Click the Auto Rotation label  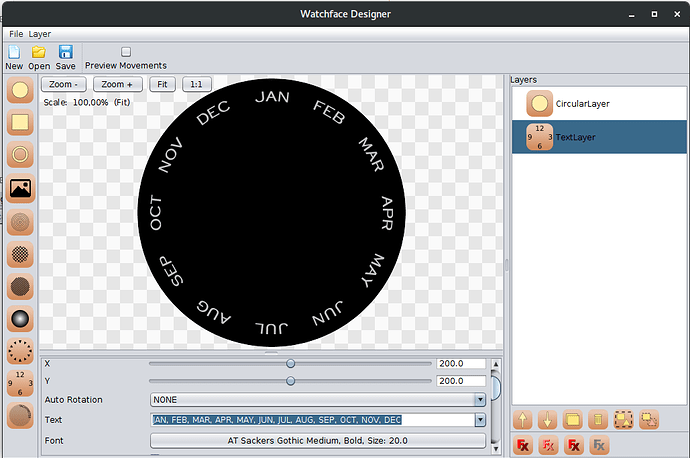coord(73,399)
